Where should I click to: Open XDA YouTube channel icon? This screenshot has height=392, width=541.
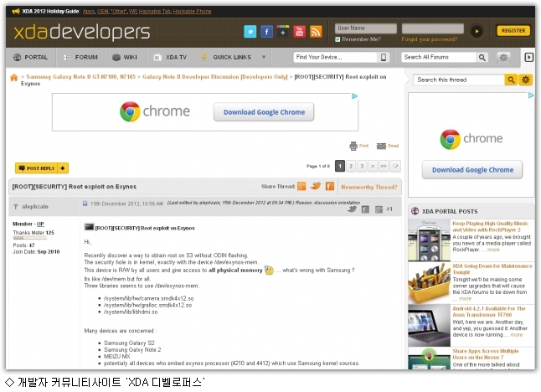(x=300, y=32)
